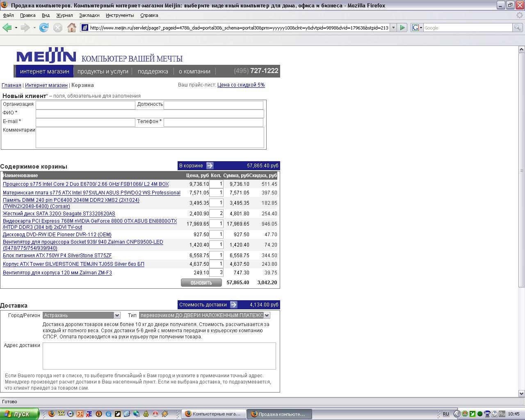Click the house tray icon
This screenshot has height=420, width=525.
465,414
